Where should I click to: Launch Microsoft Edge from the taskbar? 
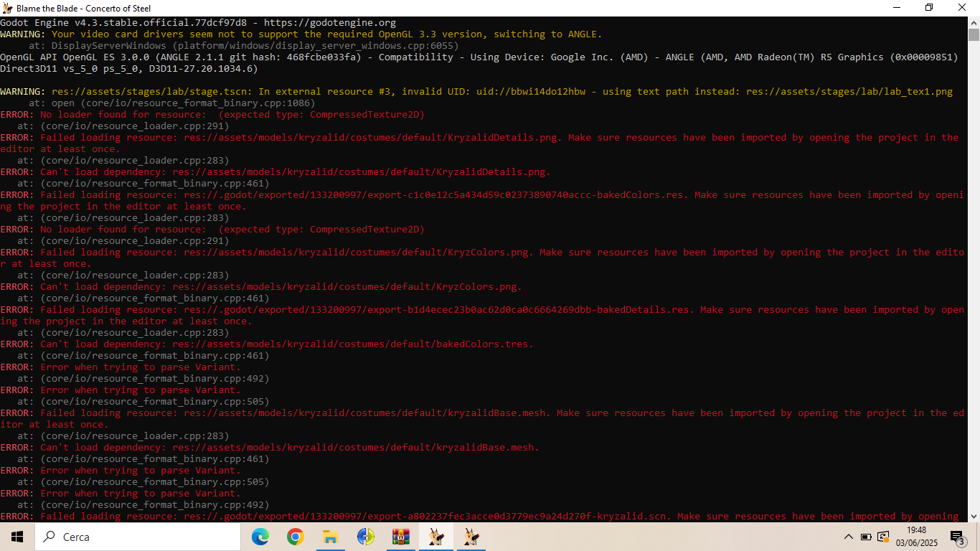pos(260,537)
